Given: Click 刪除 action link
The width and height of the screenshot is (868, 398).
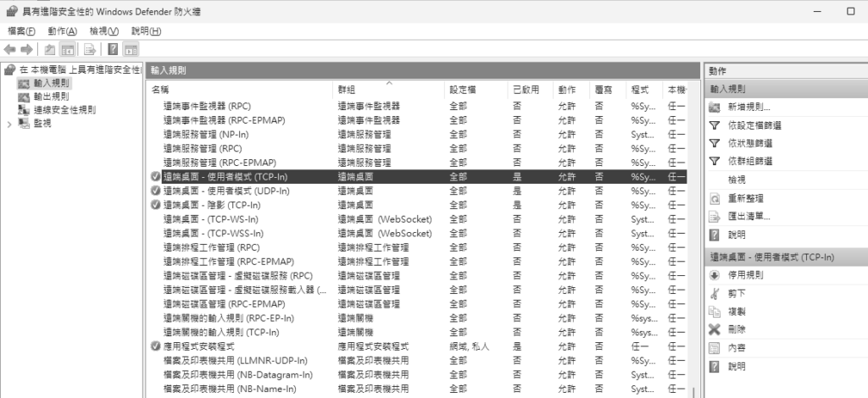Looking at the screenshot, I should pyautogui.click(x=737, y=329).
